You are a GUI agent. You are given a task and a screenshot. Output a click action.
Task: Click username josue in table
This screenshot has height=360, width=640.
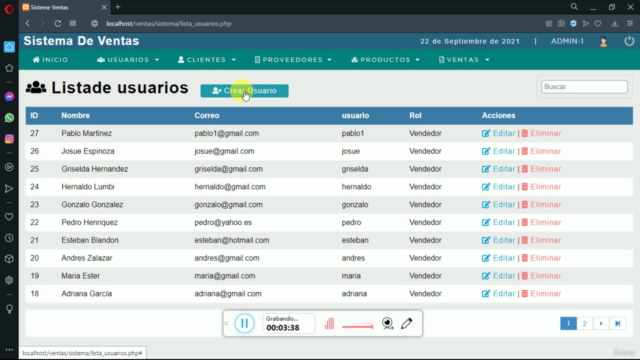click(x=351, y=151)
